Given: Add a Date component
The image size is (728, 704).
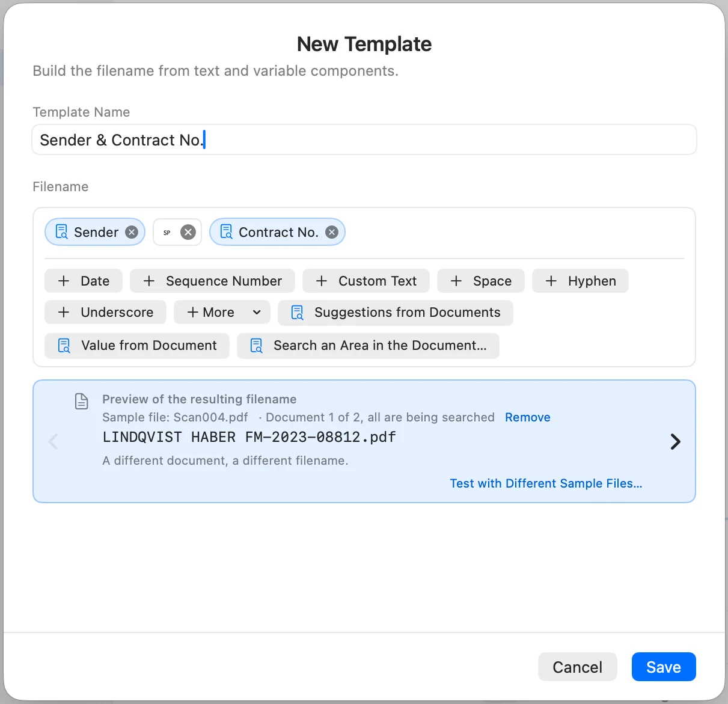Looking at the screenshot, I should [x=84, y=281].
